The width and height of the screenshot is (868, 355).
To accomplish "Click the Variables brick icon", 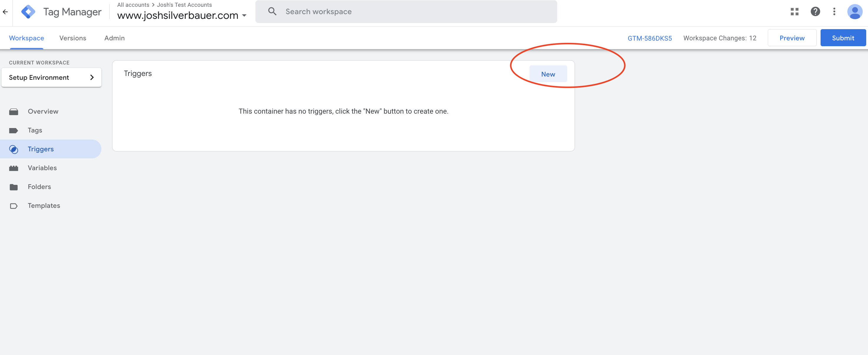I will (x=14, y=168).
